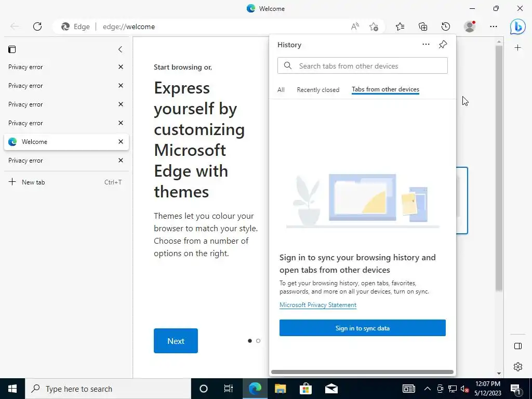Open the Microsoft Privacy Statement link
The image size is (532, 399).
pyautogui.click(x=318, y=304)
